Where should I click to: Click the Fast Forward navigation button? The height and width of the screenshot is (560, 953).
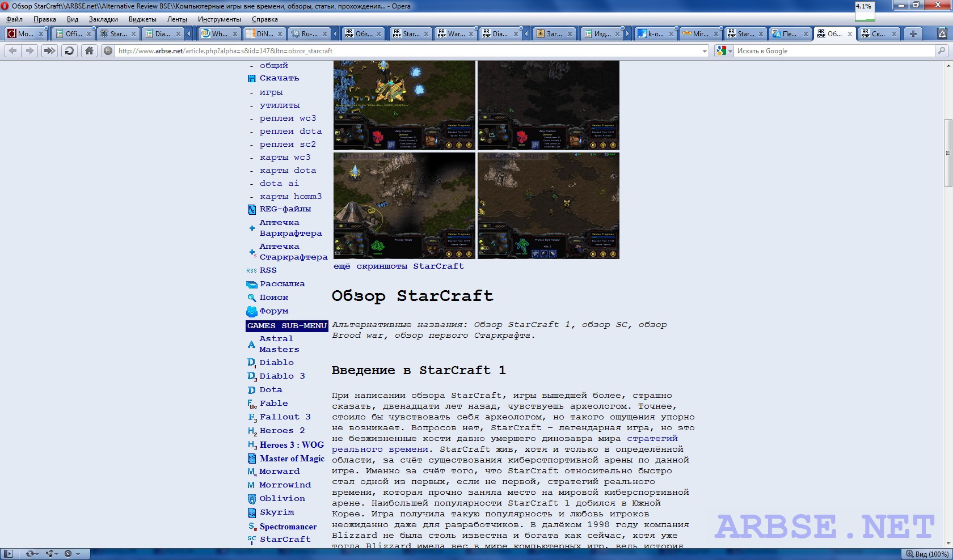[49, 51]
